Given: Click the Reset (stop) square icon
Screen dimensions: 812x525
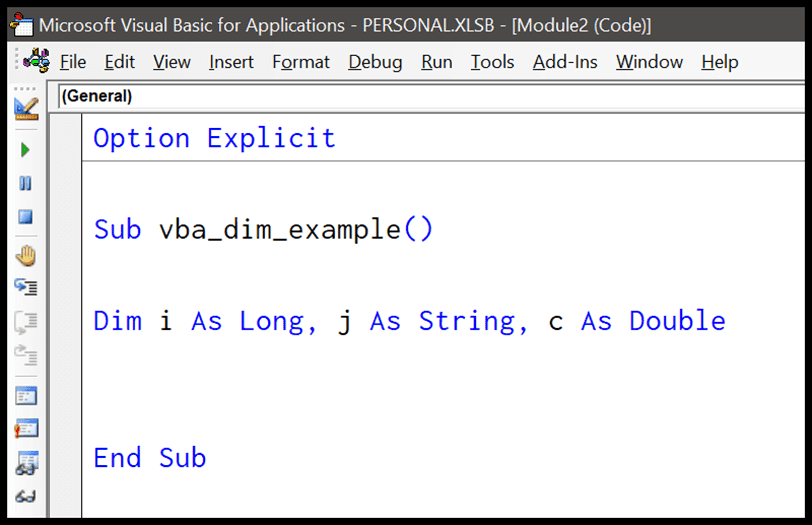Looking at the screenshot, I should [26, 217].
